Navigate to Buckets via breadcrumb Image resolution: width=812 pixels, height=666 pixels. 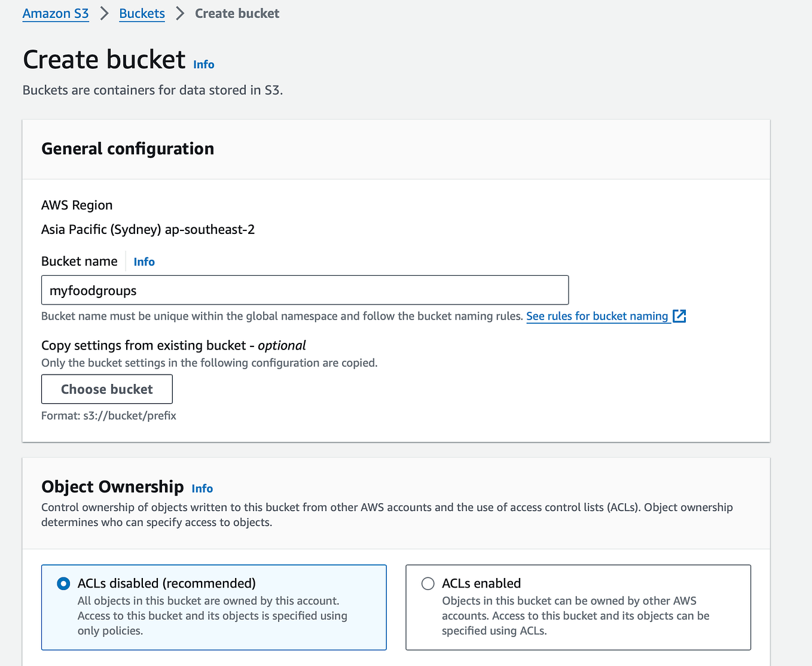pyautogui.click(x=142, y=13)
